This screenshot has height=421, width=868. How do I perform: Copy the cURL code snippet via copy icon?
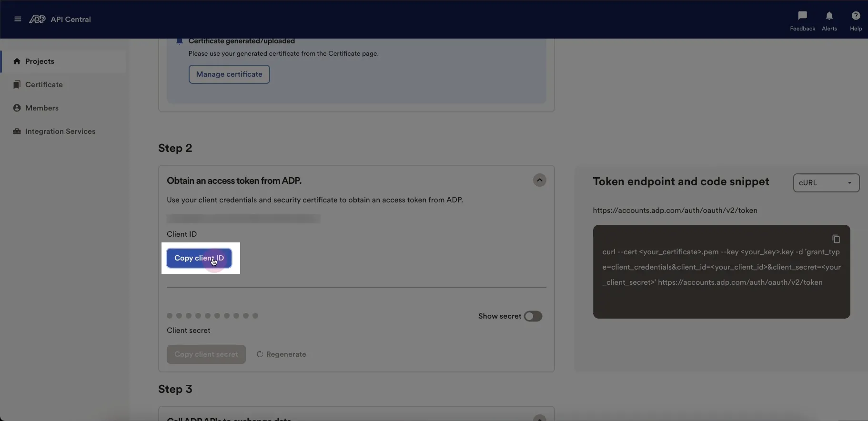836,239
